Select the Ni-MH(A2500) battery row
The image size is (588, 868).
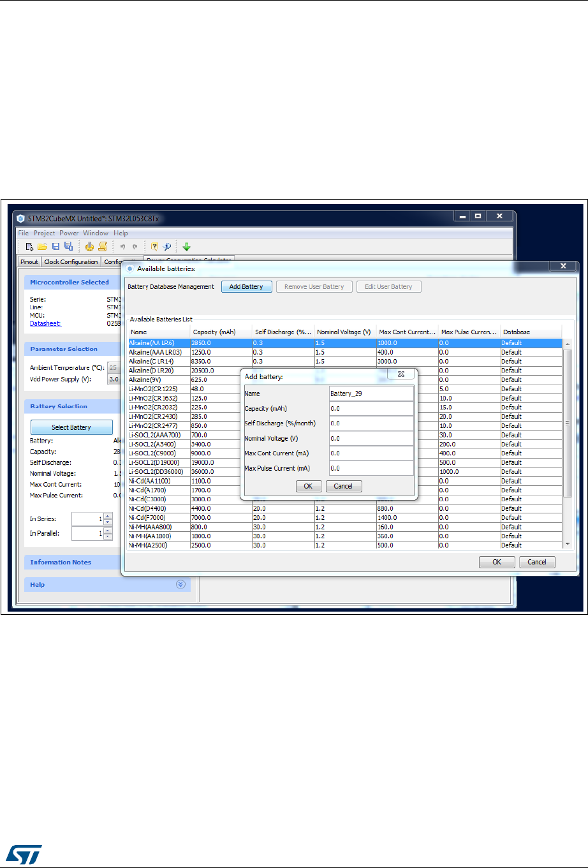pos(345,545)
